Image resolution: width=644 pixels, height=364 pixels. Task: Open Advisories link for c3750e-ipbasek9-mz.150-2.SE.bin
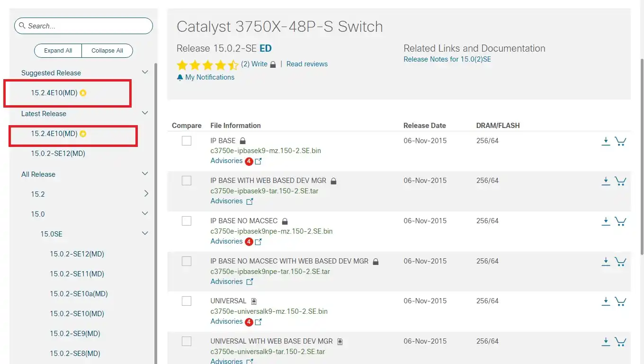(x=226, y=161)
